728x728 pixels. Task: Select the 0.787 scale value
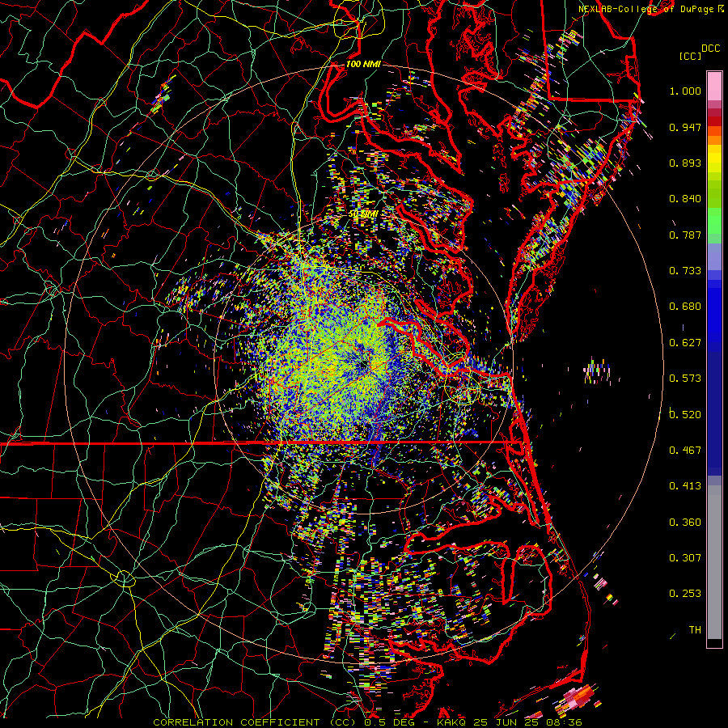pos(685,235)
